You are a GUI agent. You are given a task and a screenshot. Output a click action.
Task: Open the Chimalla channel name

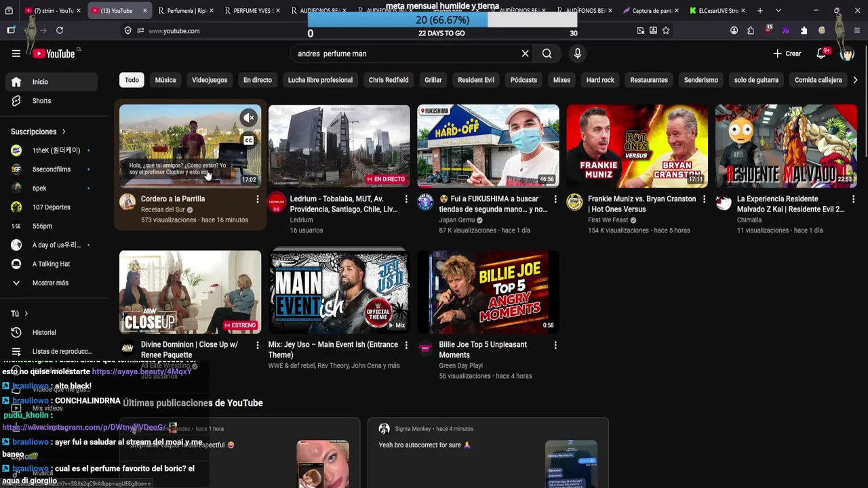click(749, 220)
